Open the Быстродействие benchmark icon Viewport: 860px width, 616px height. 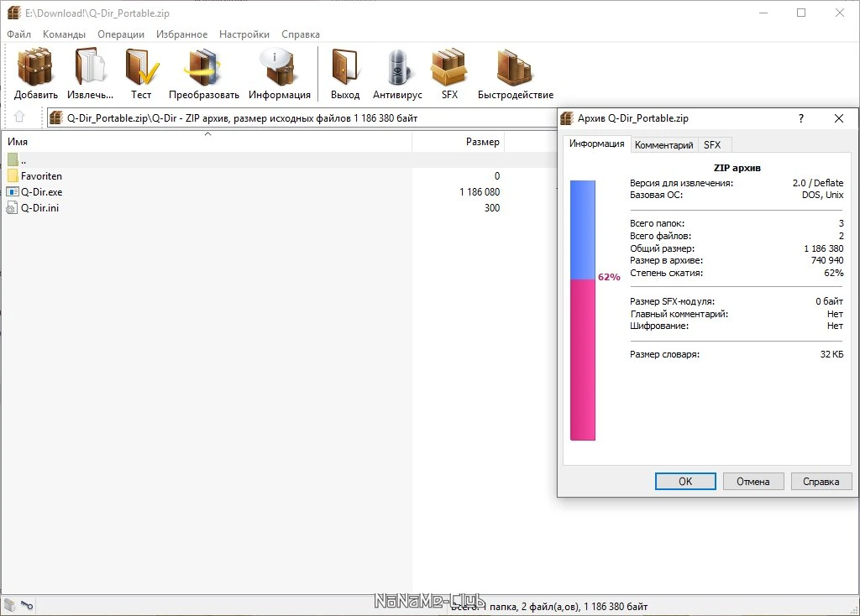(x=515, y=67)
